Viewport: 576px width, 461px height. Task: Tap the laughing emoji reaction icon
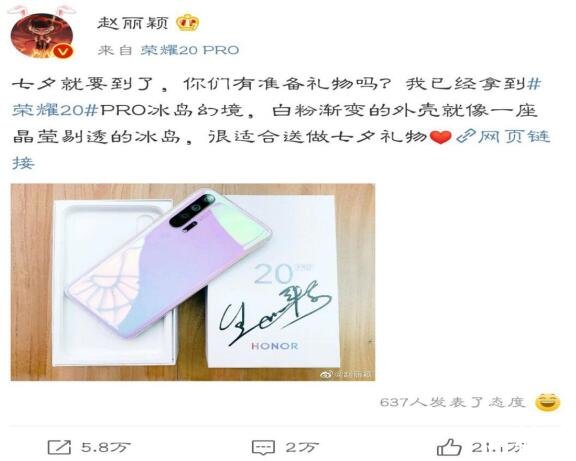pyautogui.click(x=547, y=402)
